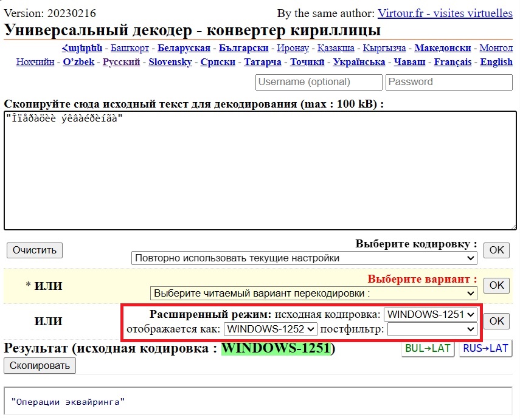Focus the Username (optional) field
The width and height of the screenshot is (520, 420).
point(319,82)
